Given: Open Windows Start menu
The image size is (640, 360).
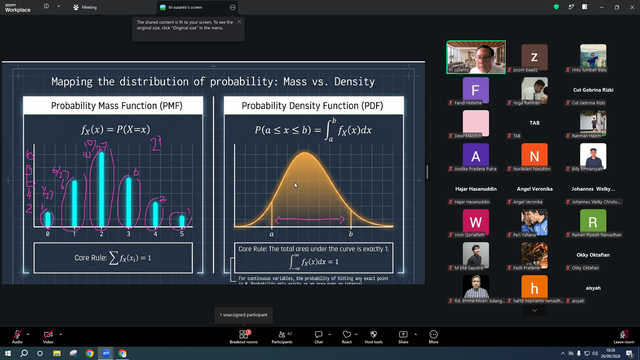Looking at the screenshot, I should (8, 353).
